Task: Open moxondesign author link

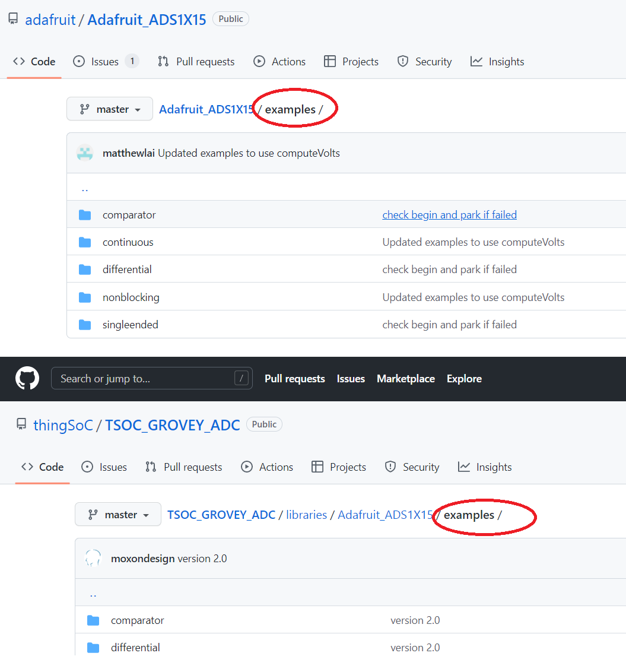Action: (142, 559)
